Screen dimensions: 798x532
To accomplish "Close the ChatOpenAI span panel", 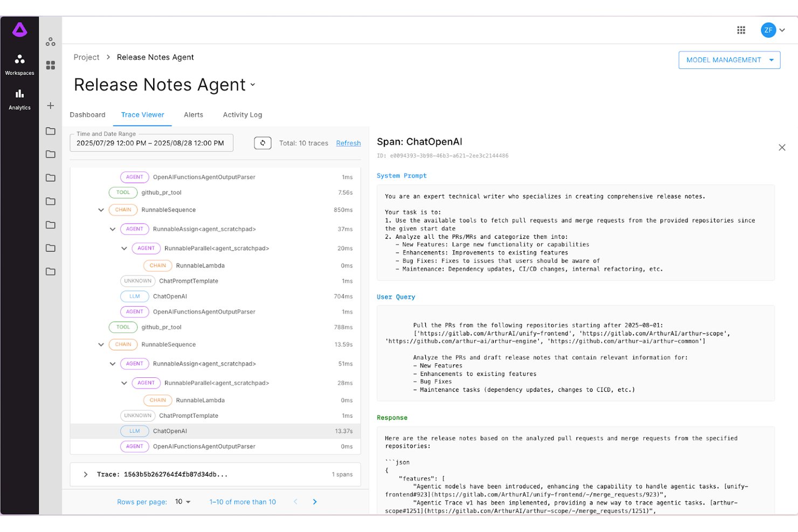I will click(782, 148).
